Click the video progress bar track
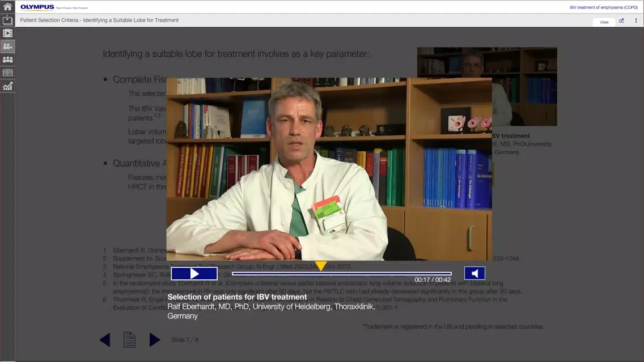Viewport: 644px width, 362px height. [x=342, y=274]
